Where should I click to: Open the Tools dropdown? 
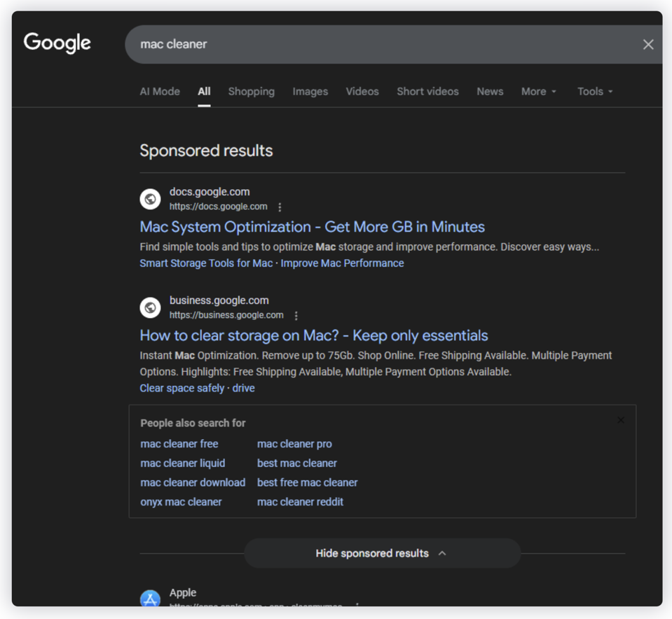[594, 91]
